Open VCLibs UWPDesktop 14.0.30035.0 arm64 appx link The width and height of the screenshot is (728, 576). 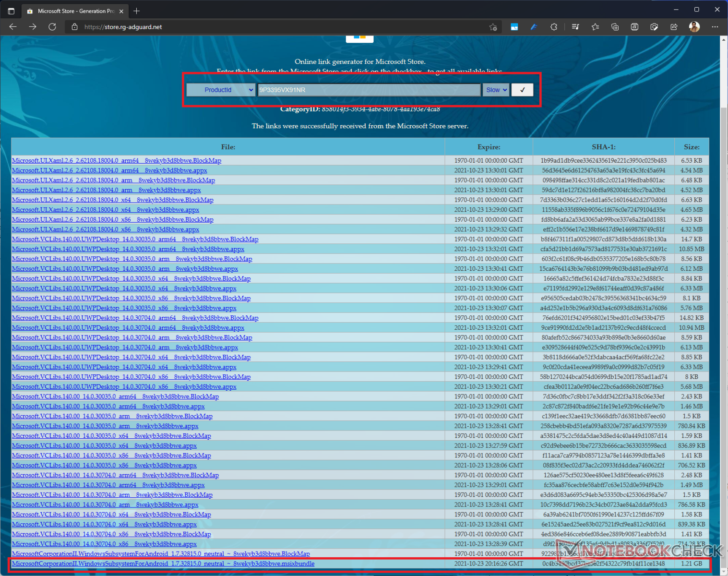[128, 249]
